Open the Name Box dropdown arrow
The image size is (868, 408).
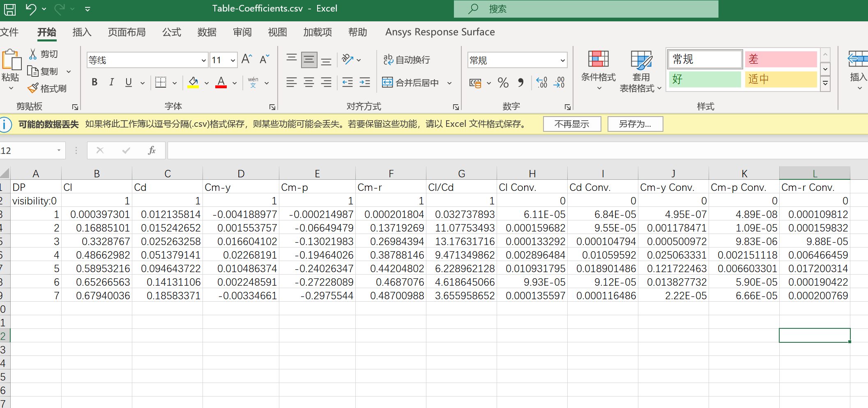[59, 151]
